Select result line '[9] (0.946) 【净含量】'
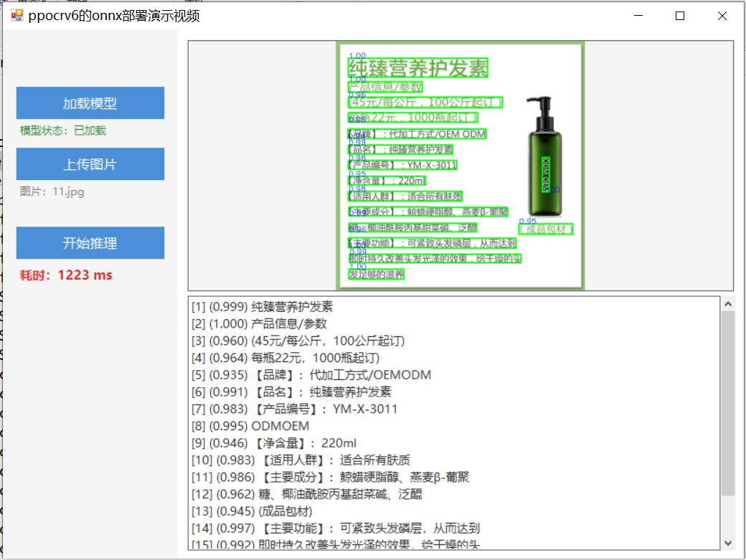This screenshot has width=746, height=560. (x=274, y=443)
